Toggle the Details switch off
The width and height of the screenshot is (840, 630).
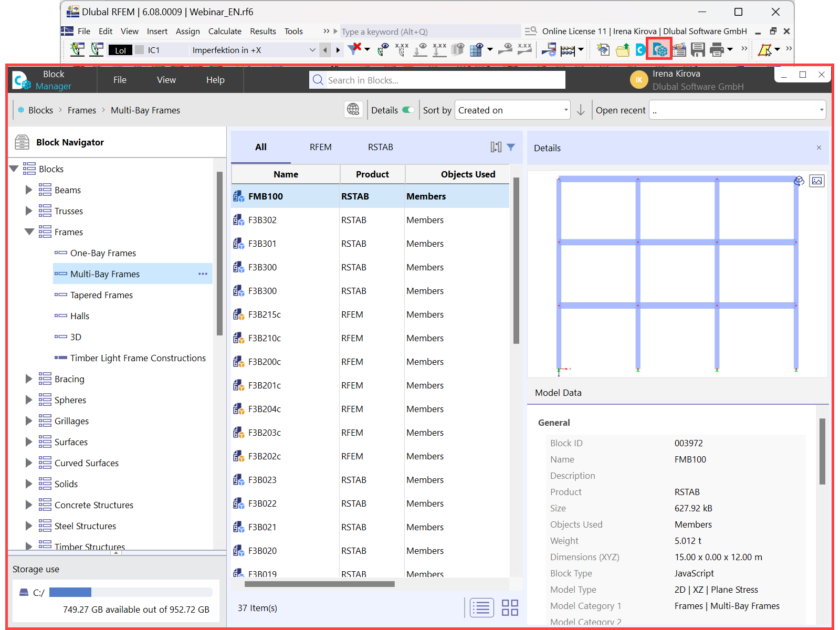408,110
